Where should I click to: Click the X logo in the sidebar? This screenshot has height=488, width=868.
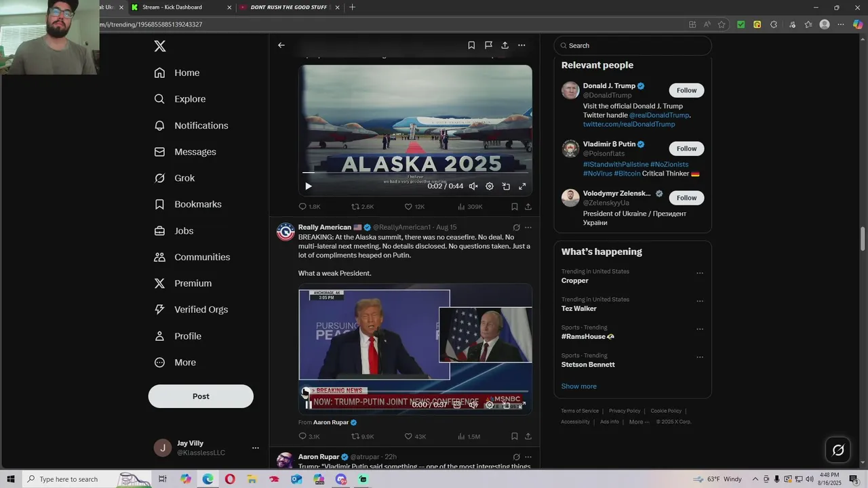coord(160,46)
